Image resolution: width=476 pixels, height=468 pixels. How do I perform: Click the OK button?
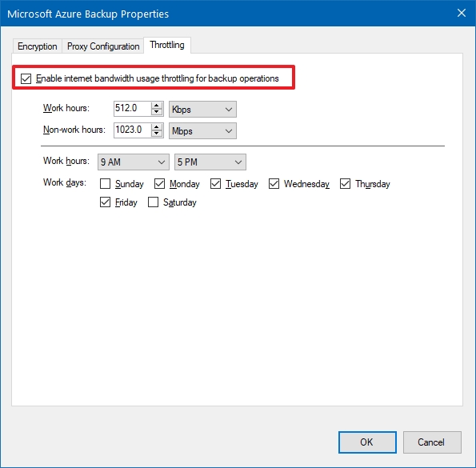click(x=367, y=442)
